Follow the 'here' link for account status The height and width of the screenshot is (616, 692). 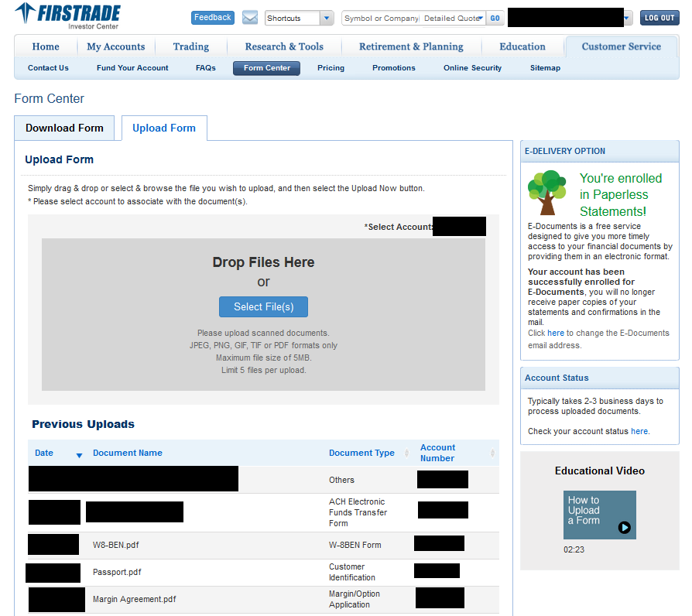click(639, 431)
